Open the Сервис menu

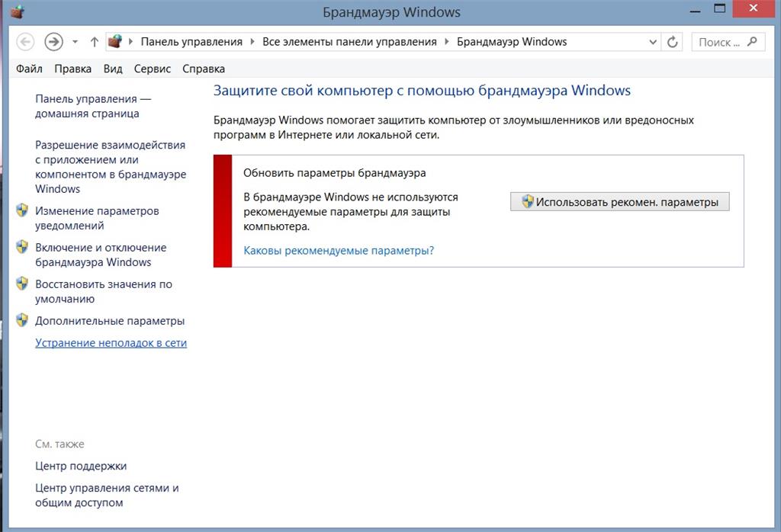(153, 69)
